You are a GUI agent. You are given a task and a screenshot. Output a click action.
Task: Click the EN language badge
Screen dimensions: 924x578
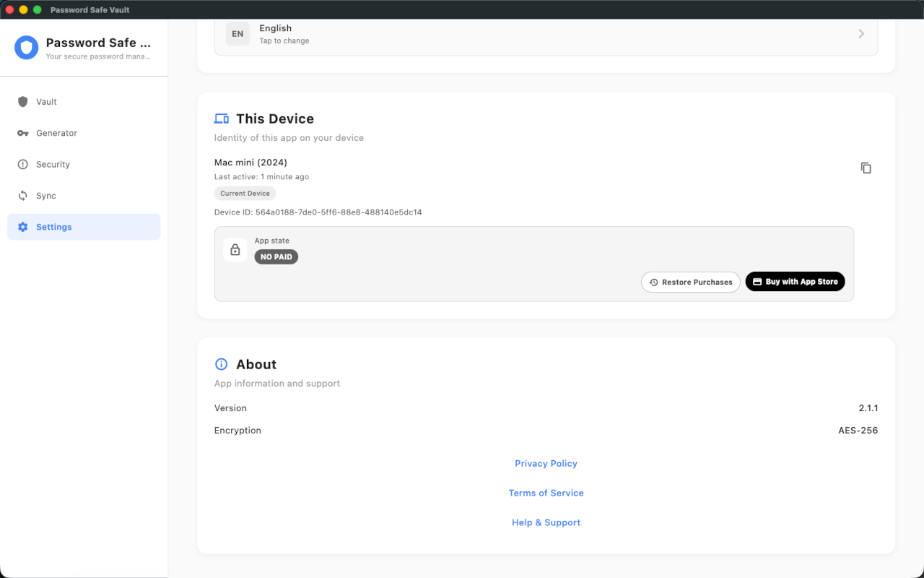(x=237, y=34)
